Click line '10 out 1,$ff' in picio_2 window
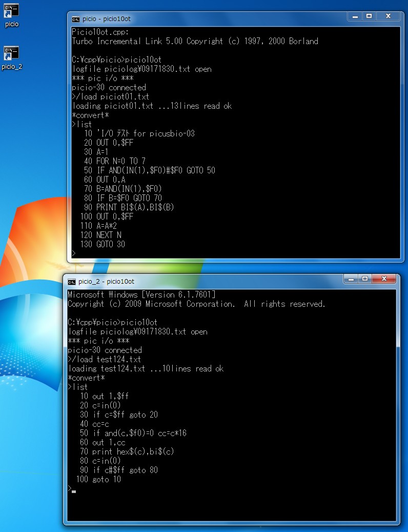 tap(105, 396)
